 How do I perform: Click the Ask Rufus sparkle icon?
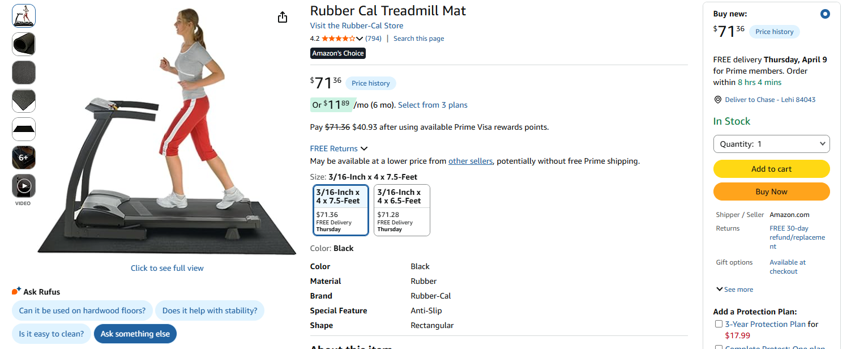(15, 290)
